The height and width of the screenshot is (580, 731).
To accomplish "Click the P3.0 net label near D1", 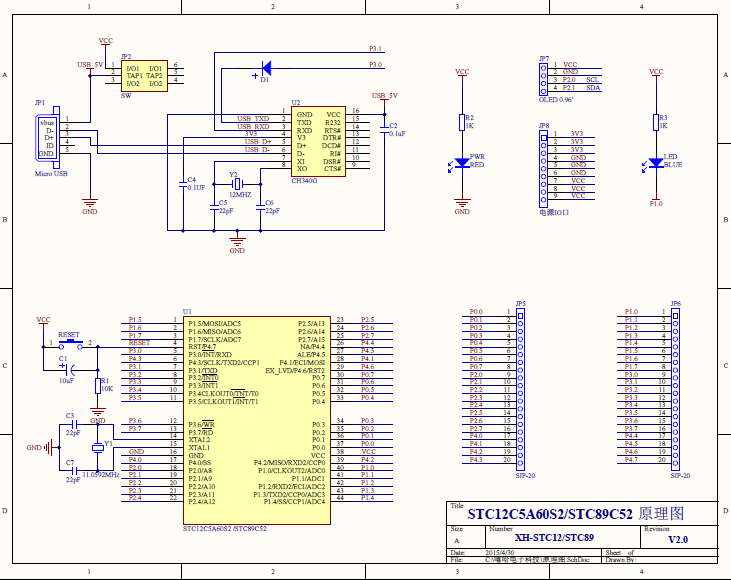I will 375,64.
